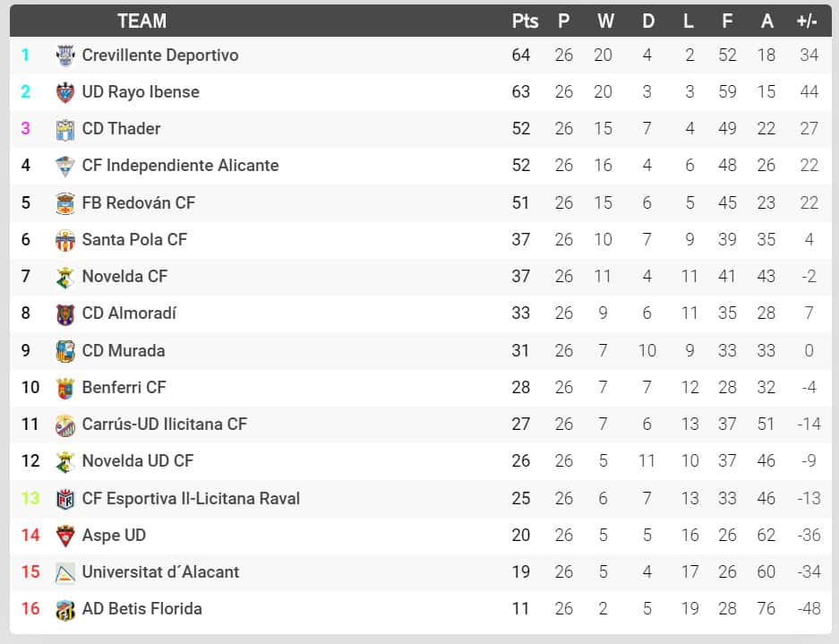Viewport: 839px width, 644px height.
Task: Click the TEAM column header
Action: [x=141, y=21]
